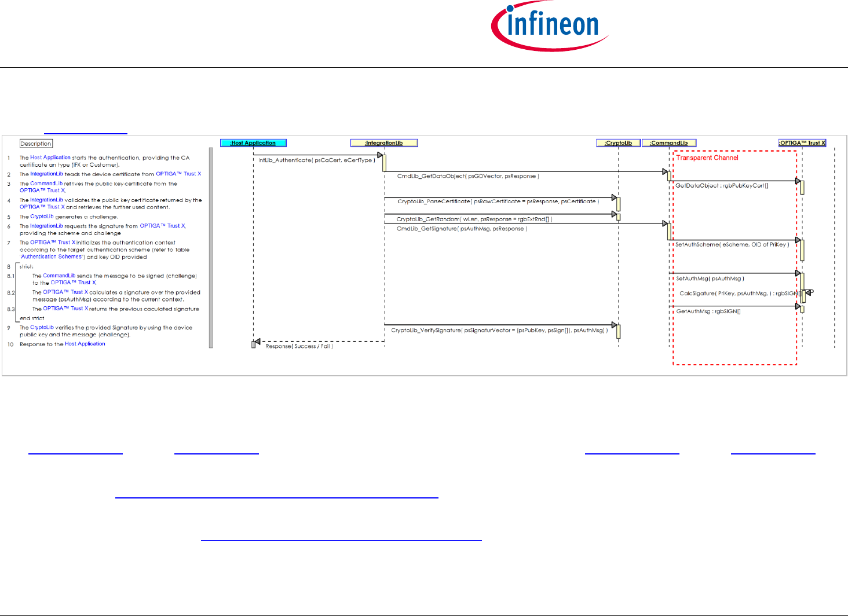Image resolution: width=848 pixels, height=616 pixels.
Task: Open the IntegrationLib link in step 6
Action: pyautogui.click(x=46, y=226)
